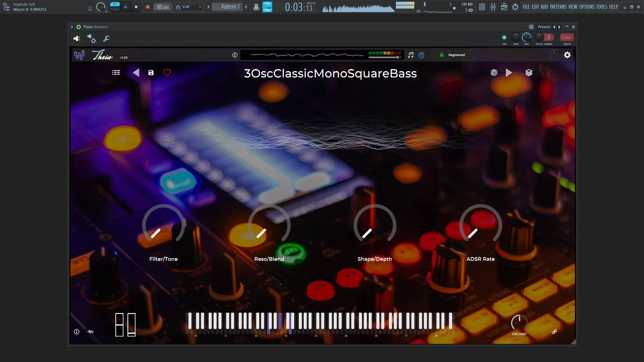This screenshot has height=362, width=644.
Task: Toggle the blue power button in Theia
Action: (x=421, y=55)
